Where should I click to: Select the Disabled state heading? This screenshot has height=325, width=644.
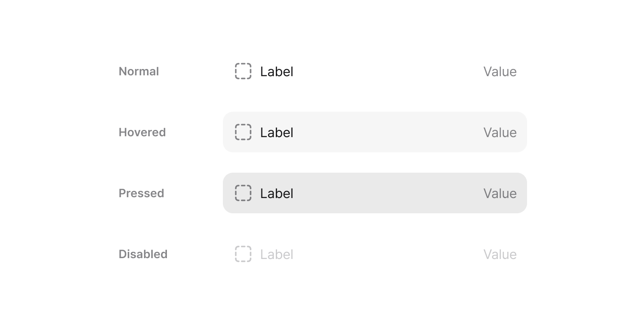[143, 254]
